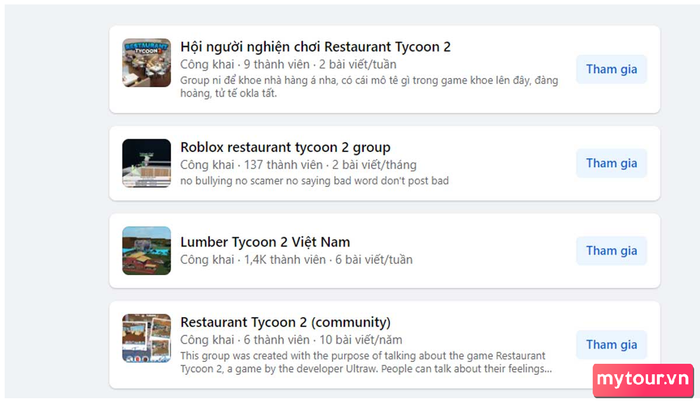This screenshot has width=700, height=405.
Task: Open the Roblox restaurant tycoon 2 group avatar
Action: coord(146,163)
